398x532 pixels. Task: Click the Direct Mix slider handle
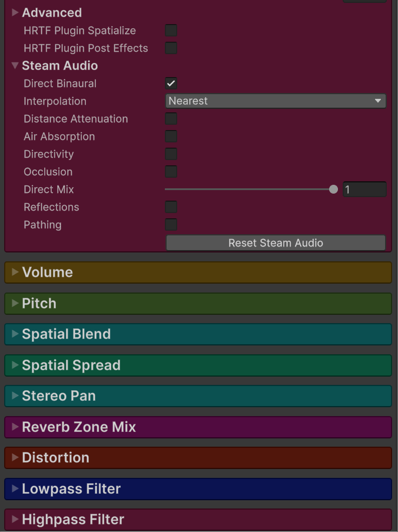click(334, 189)
